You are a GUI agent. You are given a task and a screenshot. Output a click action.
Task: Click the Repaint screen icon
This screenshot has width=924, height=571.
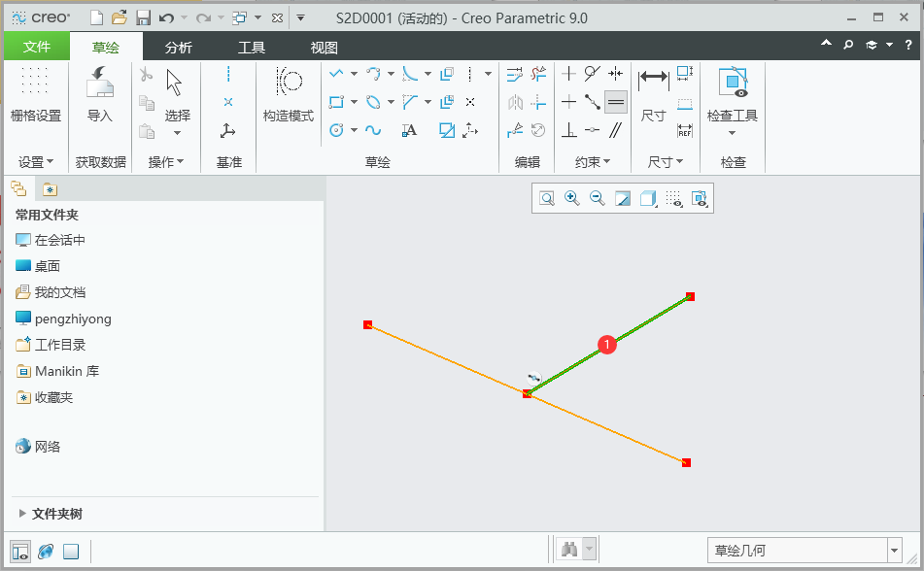click(x=623, y=198)
